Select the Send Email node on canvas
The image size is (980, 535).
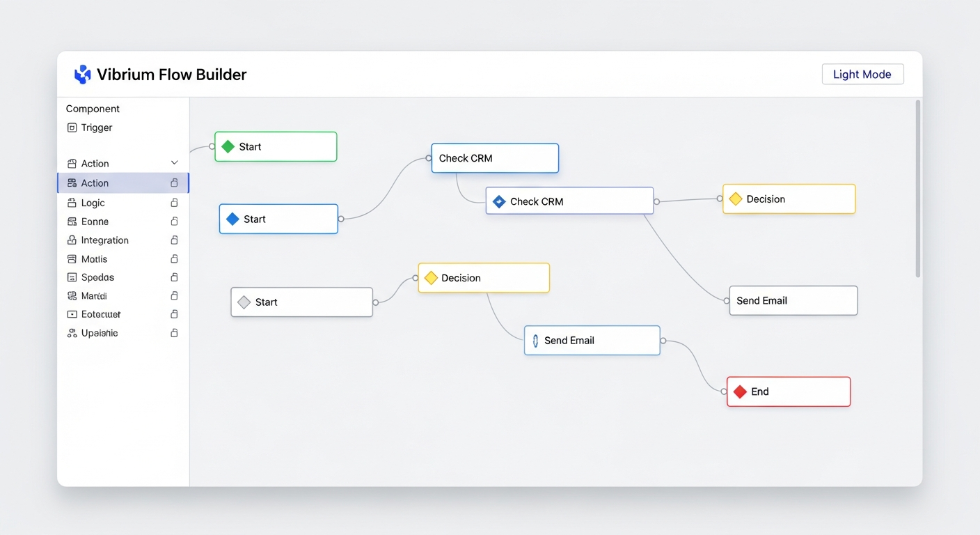point(592,340)
